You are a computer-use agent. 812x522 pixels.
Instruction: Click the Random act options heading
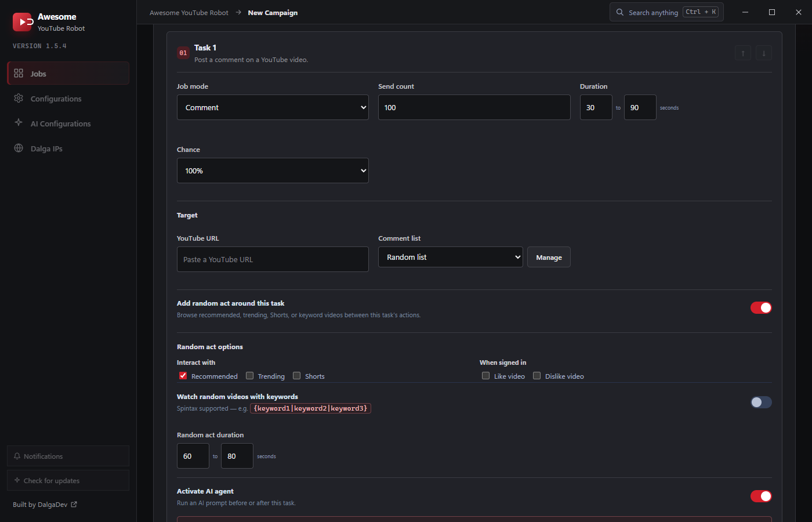210,347
